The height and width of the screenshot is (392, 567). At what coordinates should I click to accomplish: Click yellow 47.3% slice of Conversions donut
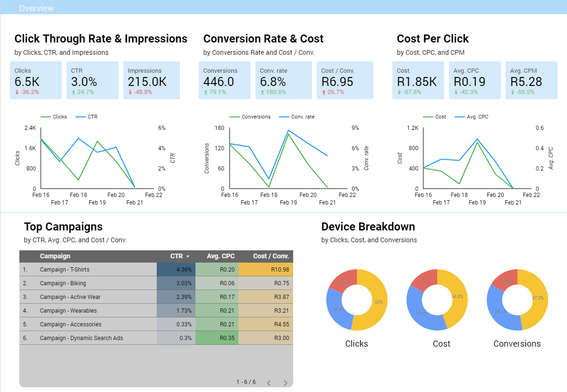click(538, 298)
